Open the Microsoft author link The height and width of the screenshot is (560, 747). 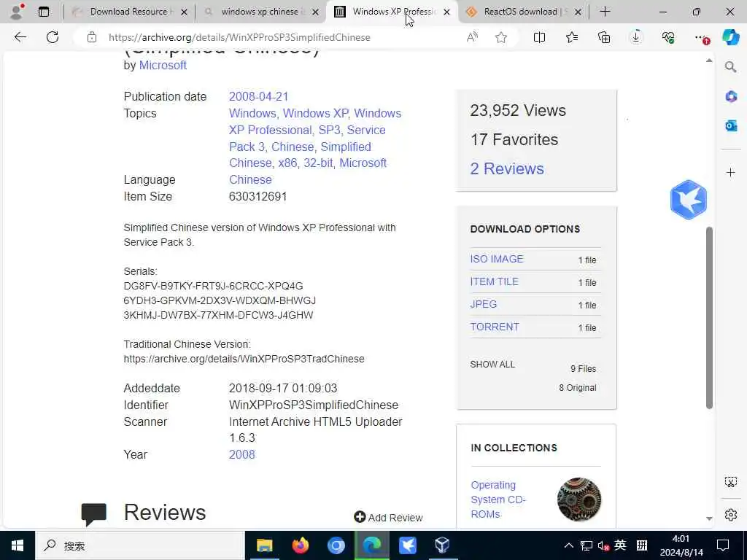163,65
